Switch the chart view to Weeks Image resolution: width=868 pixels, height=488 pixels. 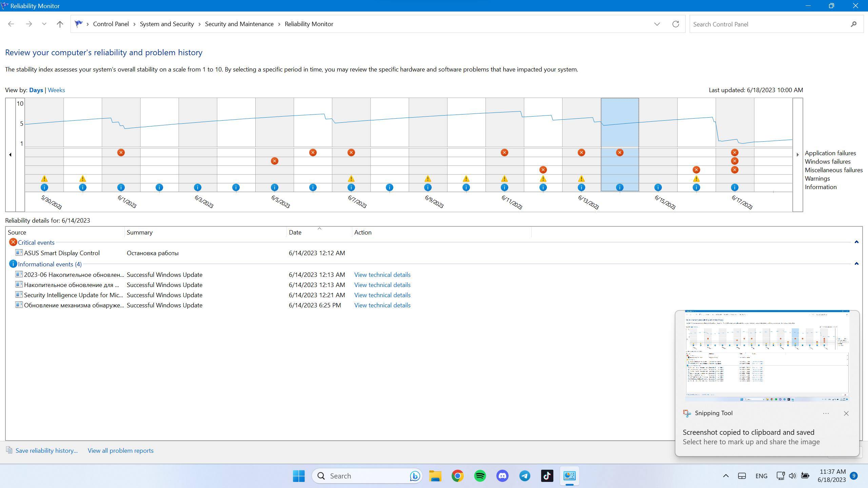[56, 90]
